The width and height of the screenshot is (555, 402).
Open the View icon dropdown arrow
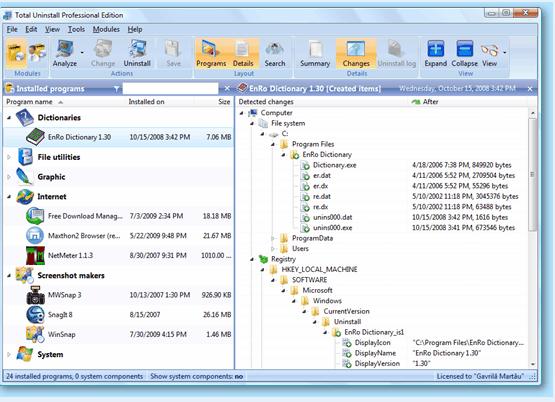504,52
